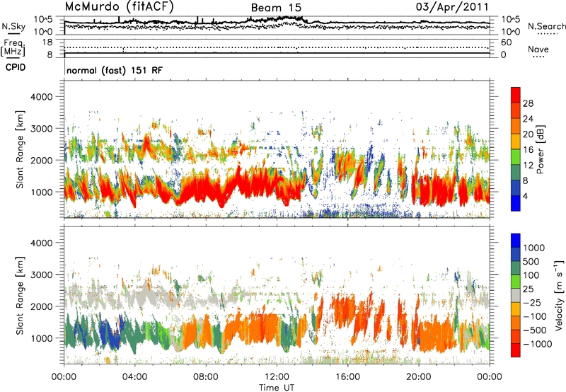Select "-1000" on the Velocity colorbar
Image resolution: width=566 pixels, height=392 pixels.
tap(538, 344)
